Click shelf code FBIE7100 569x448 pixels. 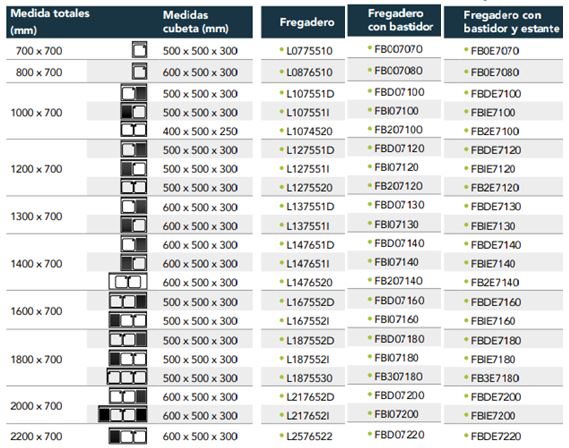click(493, 112)
